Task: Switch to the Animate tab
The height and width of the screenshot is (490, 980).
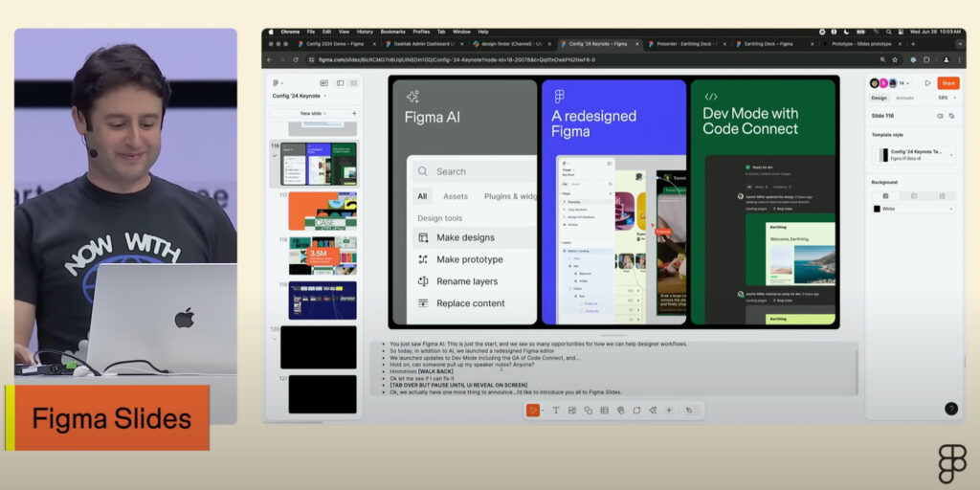Action: 904,98
